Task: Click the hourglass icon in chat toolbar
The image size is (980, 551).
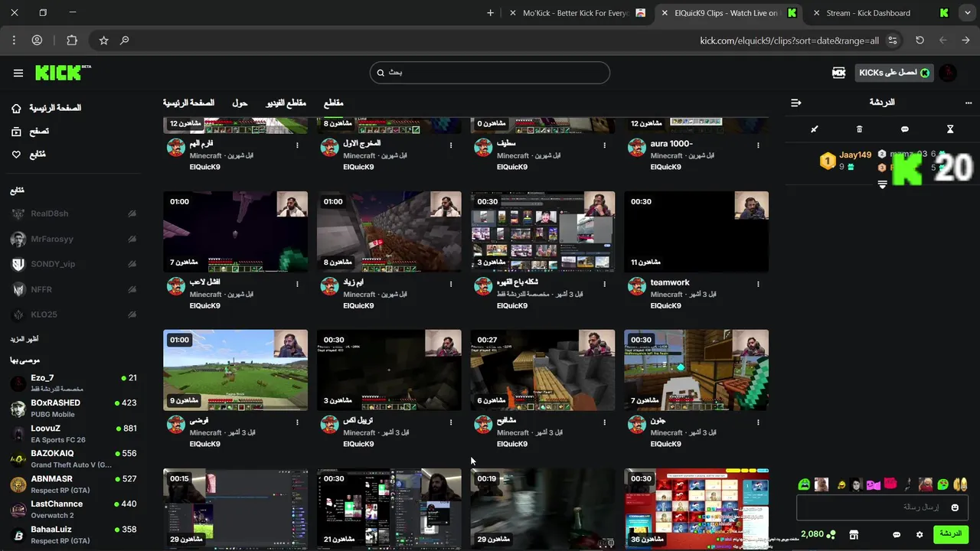Action: click(x=950, y=129)
